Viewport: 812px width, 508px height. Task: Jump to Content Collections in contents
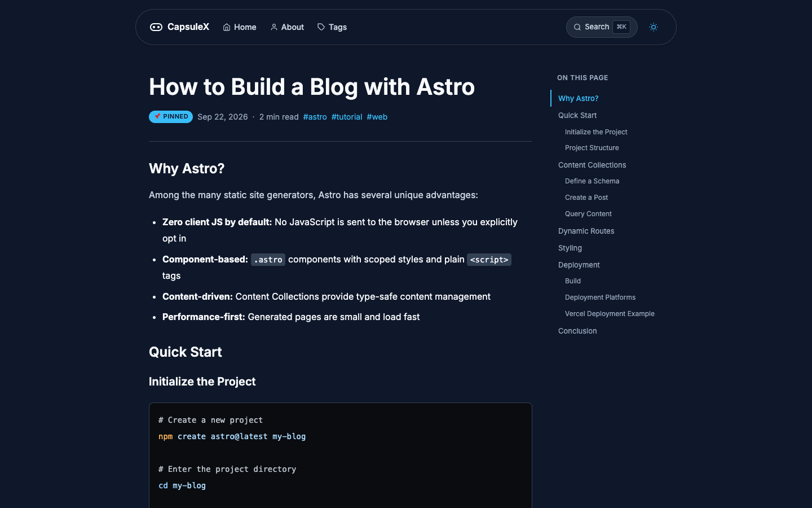592,165
